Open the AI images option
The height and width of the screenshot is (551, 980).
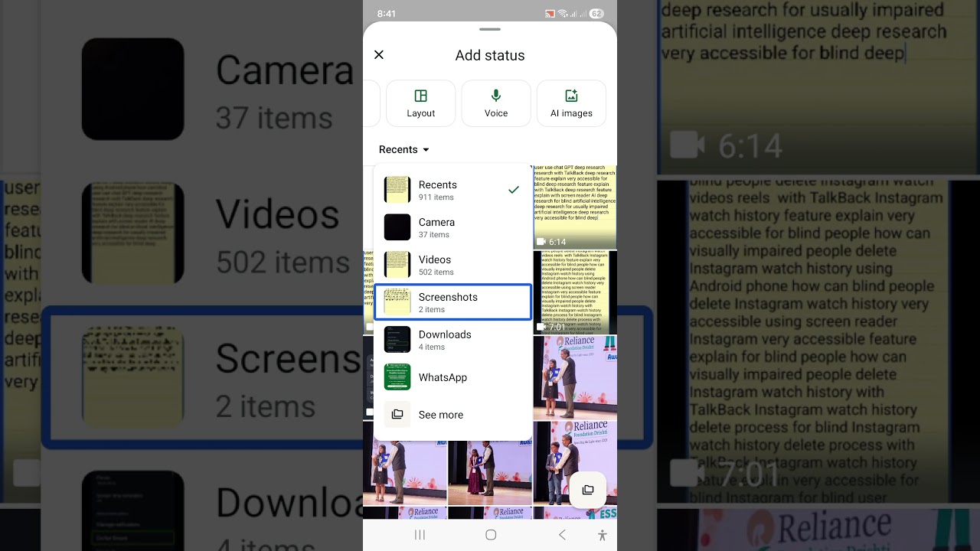(x=571, y=103)
